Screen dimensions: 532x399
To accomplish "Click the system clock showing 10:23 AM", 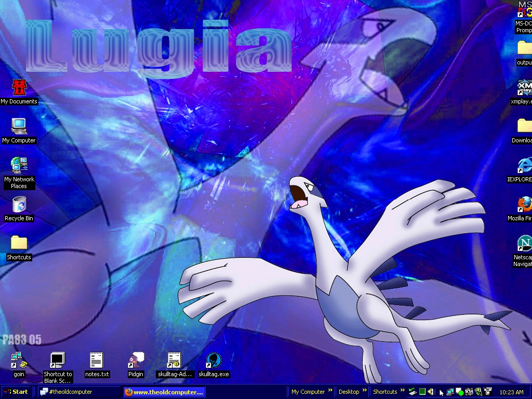I will pyautogui.click(x=511, y=392).
